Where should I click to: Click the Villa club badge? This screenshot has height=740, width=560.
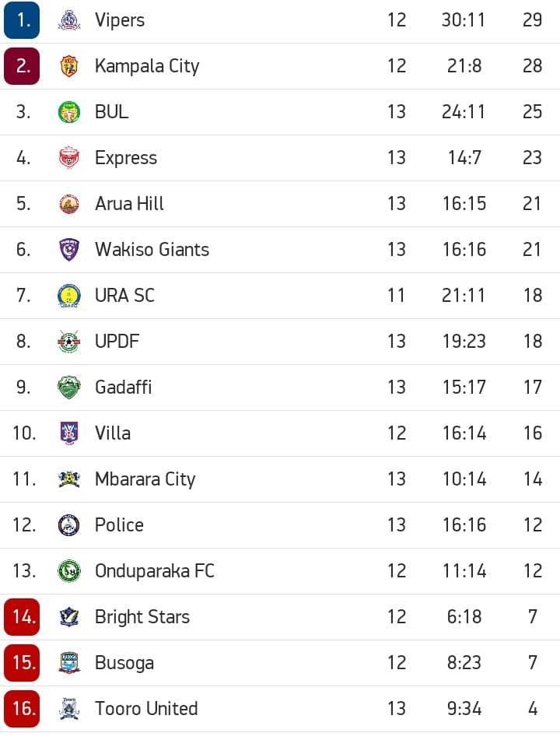coord(69,433)
